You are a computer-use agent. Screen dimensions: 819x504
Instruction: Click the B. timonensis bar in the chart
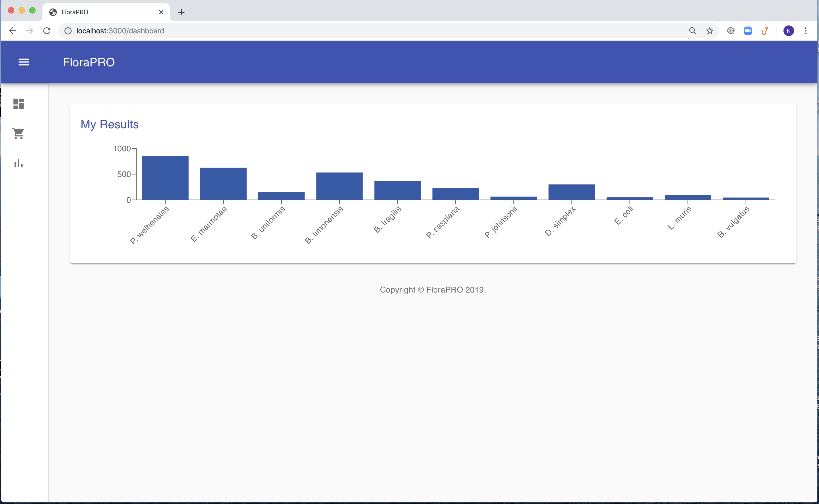pyautogui.click(x=339, y=186)
